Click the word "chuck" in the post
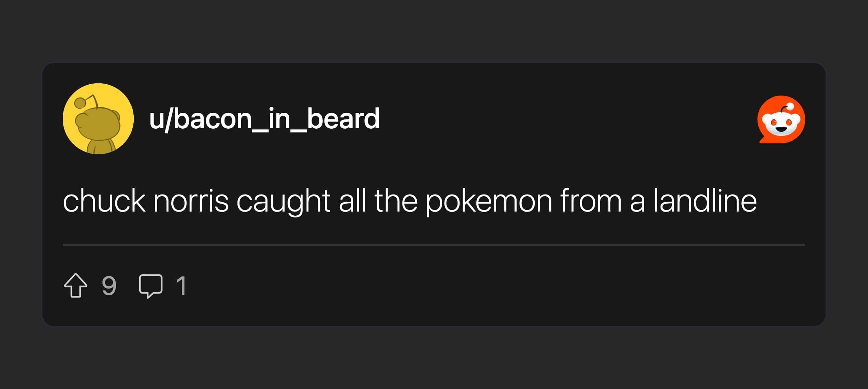 click(104, 201)
